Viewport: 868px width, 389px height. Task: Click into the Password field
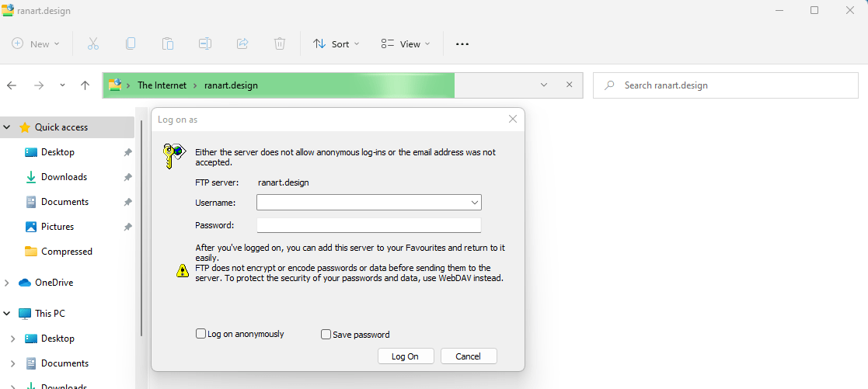(368, 225)
